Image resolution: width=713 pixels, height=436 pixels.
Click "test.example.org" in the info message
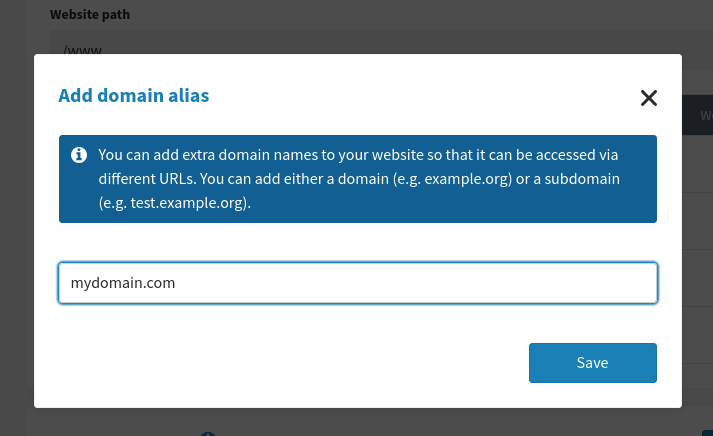[x=188, y=203]
